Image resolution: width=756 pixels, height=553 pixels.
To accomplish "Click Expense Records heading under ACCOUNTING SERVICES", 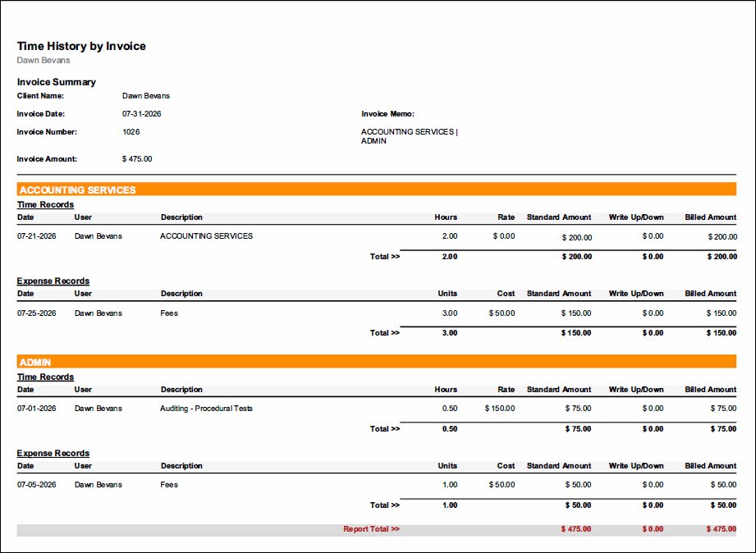I will 53,281.
